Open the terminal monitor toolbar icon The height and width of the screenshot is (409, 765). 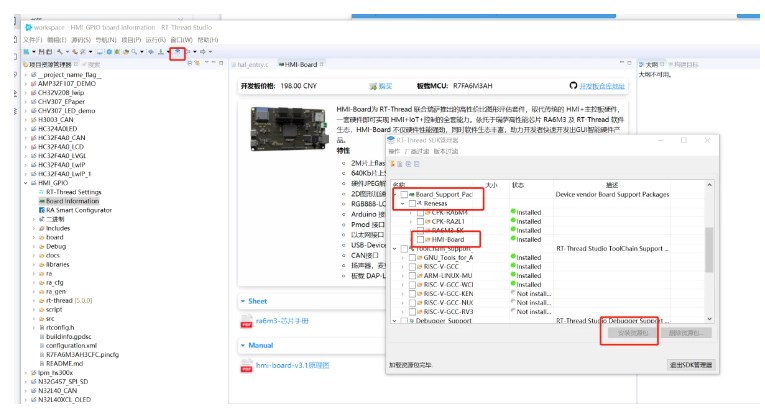[100, 52]
